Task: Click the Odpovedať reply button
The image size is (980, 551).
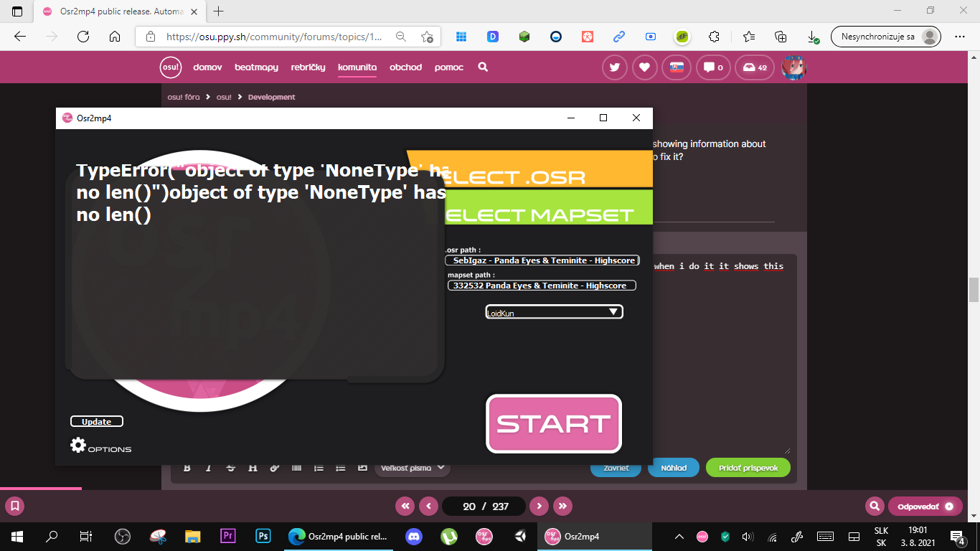Action: point(925,507)
